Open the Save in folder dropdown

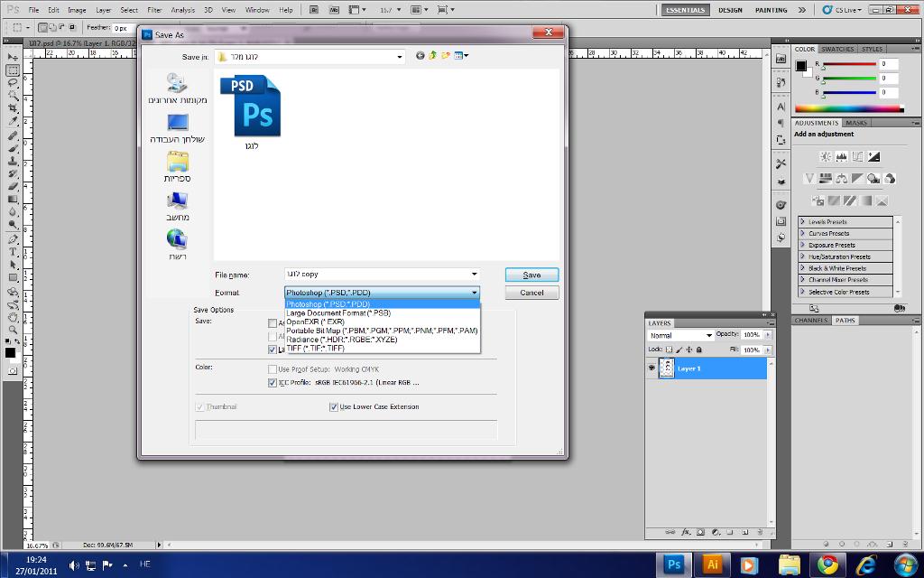[400, 57]
